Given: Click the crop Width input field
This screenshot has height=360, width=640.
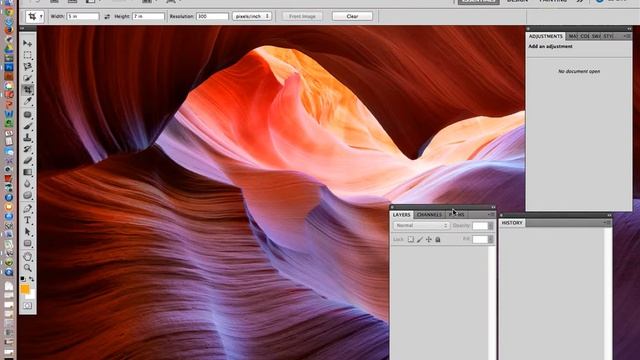Looking at the screenshot, I should [x=83, y=16].
